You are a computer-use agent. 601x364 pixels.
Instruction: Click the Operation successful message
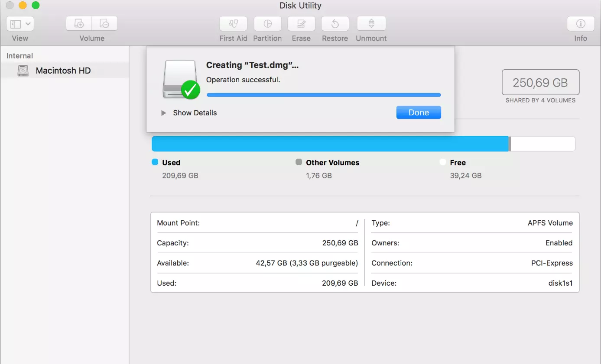click(243, 80)
